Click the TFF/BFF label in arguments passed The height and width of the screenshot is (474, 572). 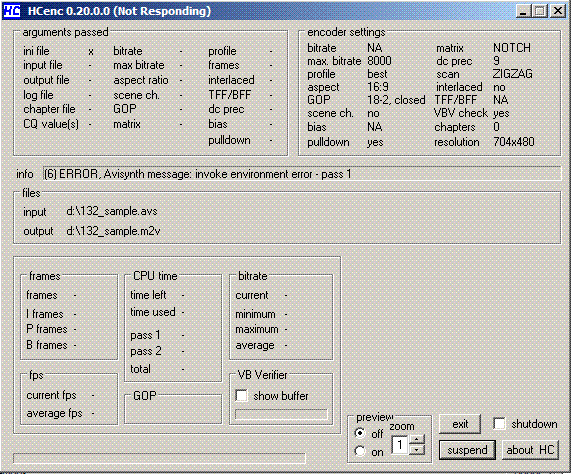pyautogui.click(x=229, y=95)
